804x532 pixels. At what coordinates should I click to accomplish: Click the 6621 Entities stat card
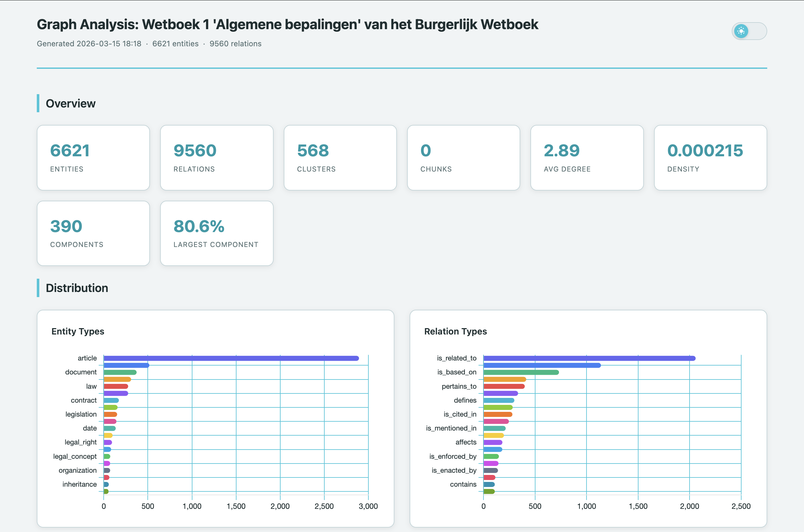93,158
